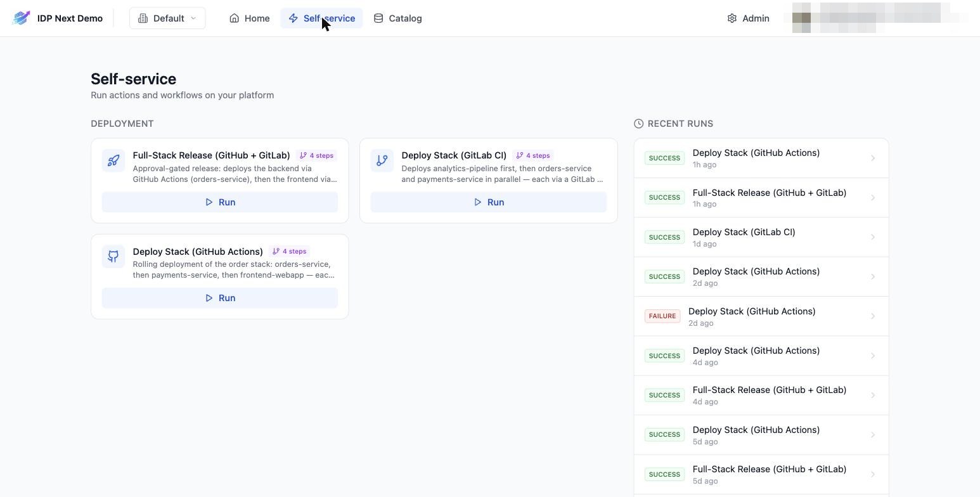Viewport: 980px width, 497px height.
Task: Expand the FAILURE run chevron for Deploy Stack (GitHub Actions)
Action: tap(873, 316)
